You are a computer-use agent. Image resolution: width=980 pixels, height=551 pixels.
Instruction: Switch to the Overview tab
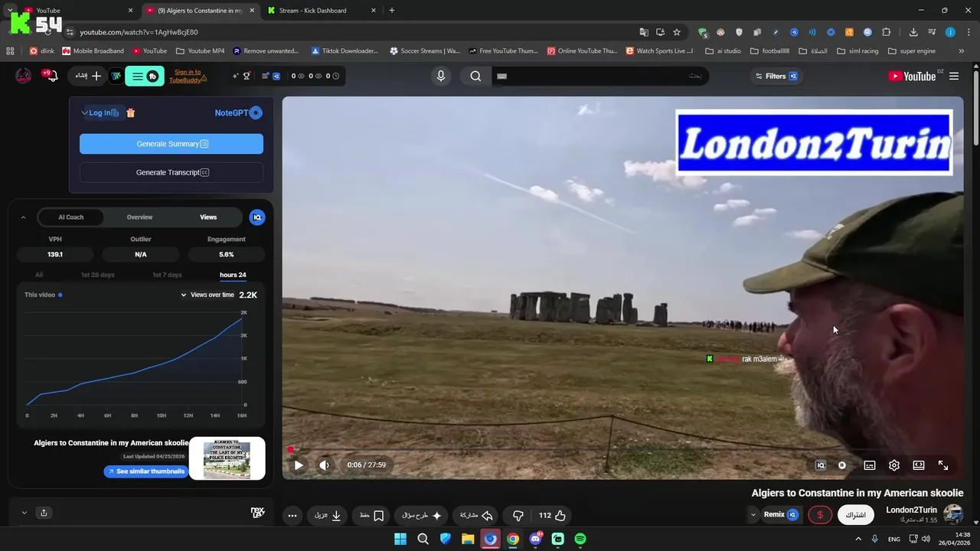point(139,217)
